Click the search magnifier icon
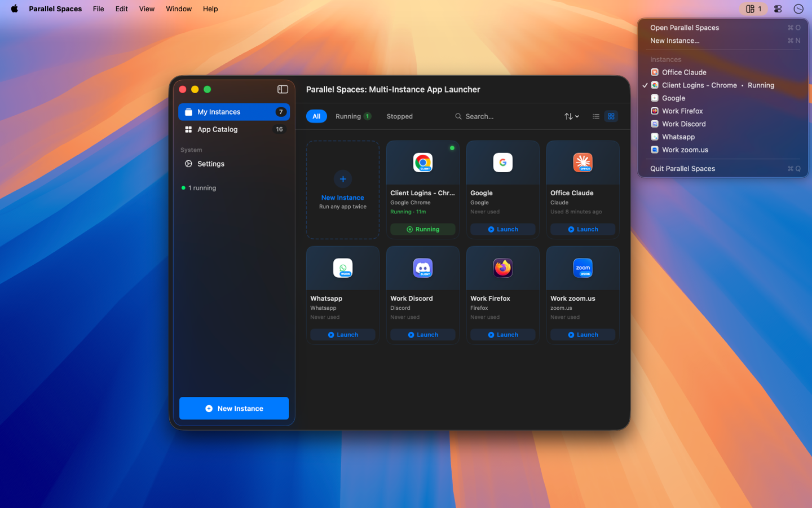 458,116
